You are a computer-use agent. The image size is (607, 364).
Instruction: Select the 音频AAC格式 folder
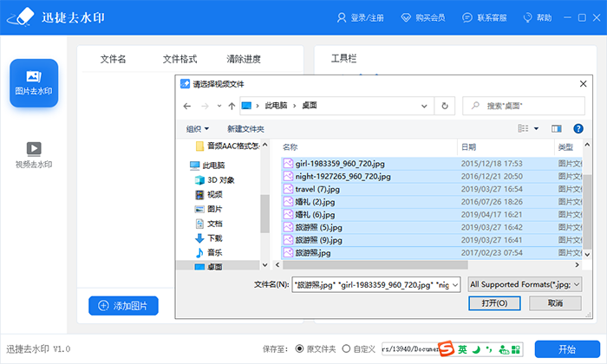(x=227, y=146)
